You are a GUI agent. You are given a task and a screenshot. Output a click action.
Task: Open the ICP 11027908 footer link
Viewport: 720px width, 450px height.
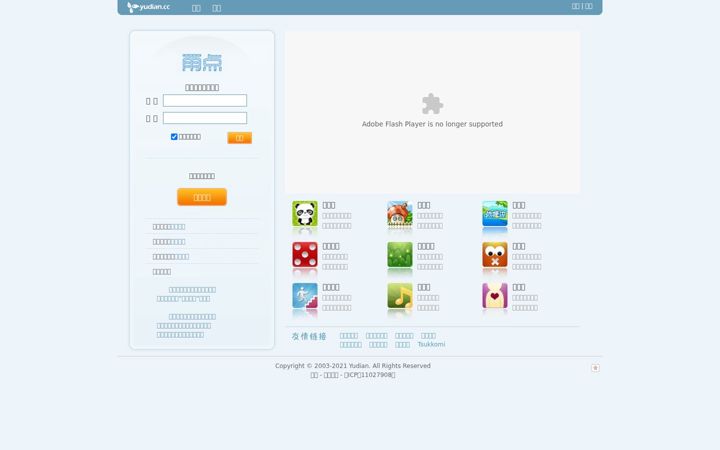pyautogui.click(x=370, y=375)
